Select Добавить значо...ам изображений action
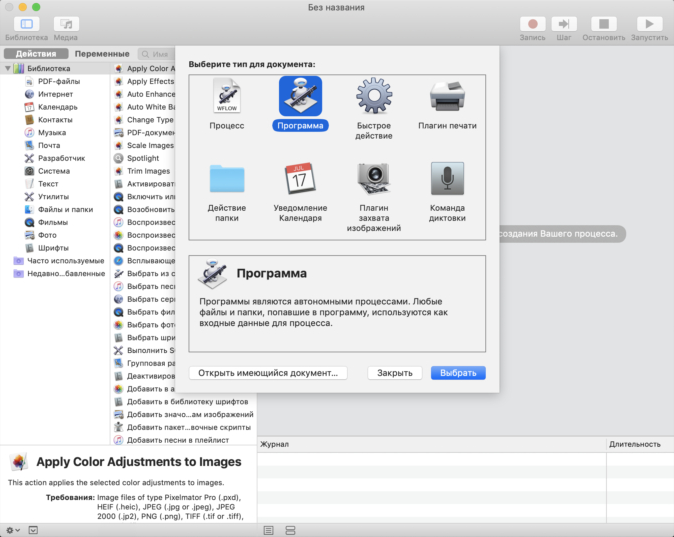 184,414
